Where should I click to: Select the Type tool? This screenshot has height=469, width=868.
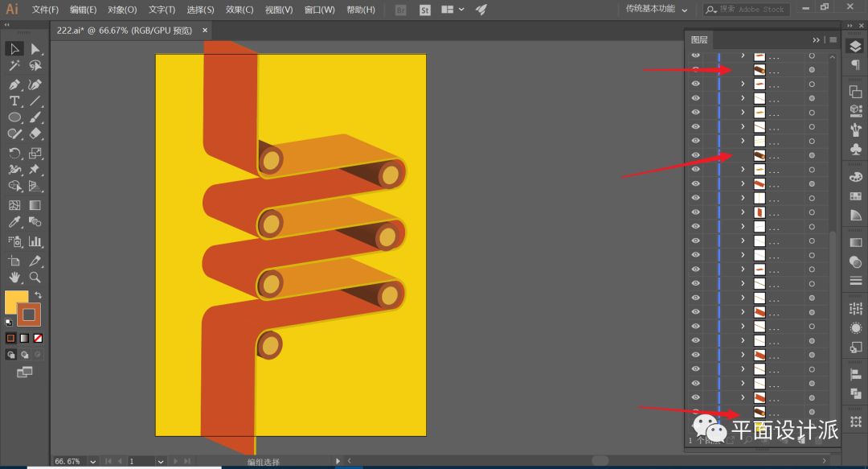click(x=14, y=101)
